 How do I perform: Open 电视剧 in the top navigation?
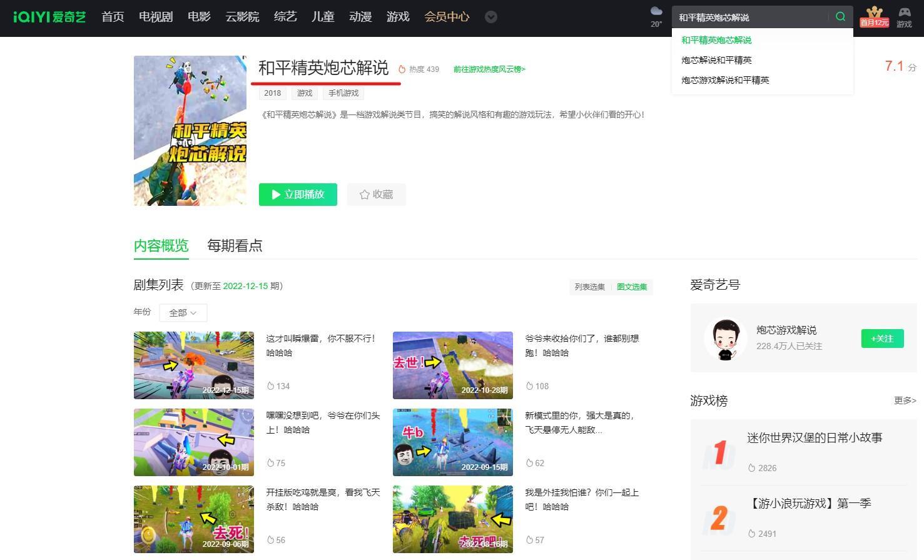click(x=155, y=17)
